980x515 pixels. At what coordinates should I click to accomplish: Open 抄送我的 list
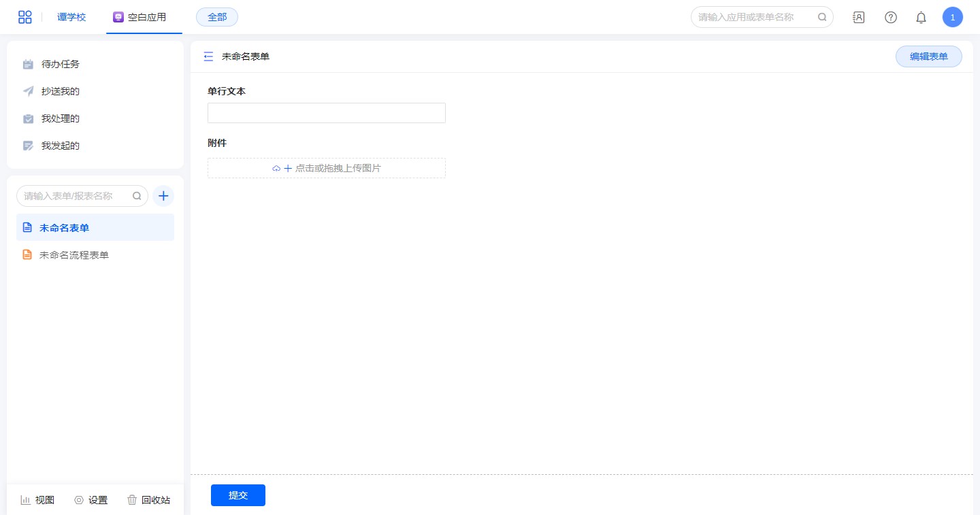60,91
